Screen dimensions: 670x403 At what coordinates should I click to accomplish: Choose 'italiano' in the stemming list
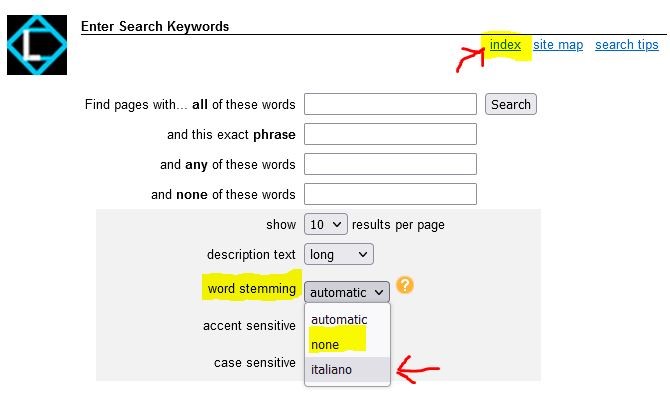[x=347, y=369]
